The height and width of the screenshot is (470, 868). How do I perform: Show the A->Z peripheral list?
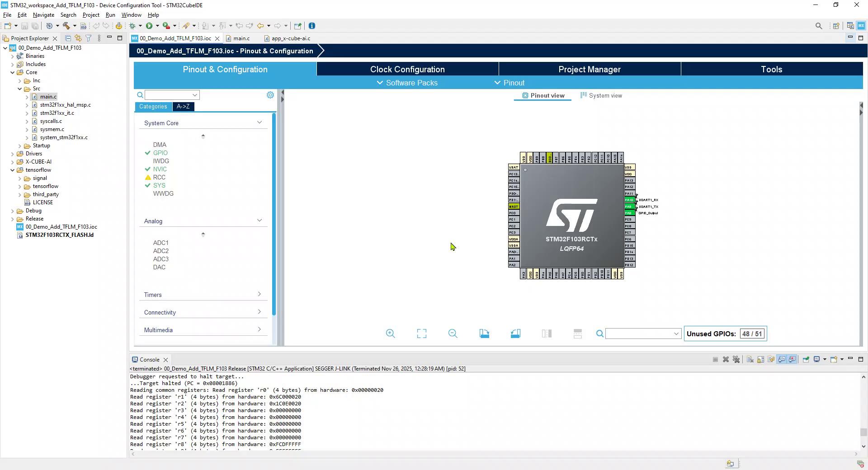pos(183,107)
